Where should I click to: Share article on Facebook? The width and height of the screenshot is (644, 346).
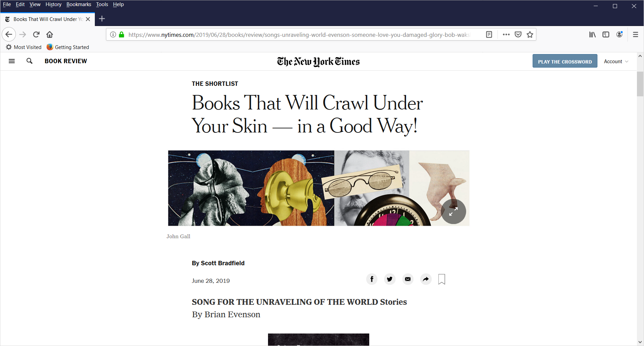tap(372, 279)
